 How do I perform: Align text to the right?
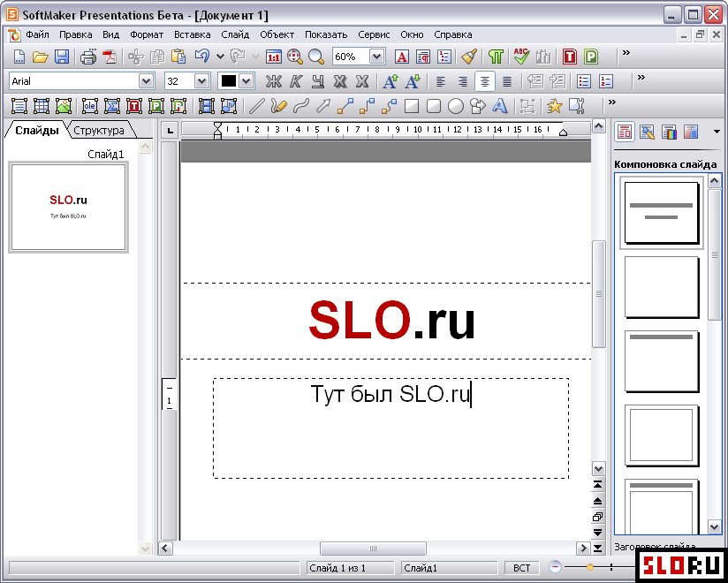click(x=463, y=81)
